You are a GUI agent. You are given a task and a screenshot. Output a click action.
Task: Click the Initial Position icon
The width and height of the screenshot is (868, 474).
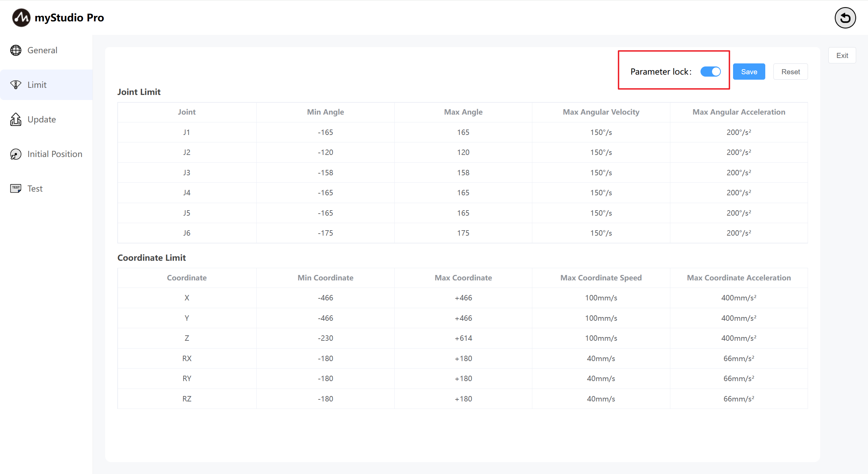pos(16,154)
